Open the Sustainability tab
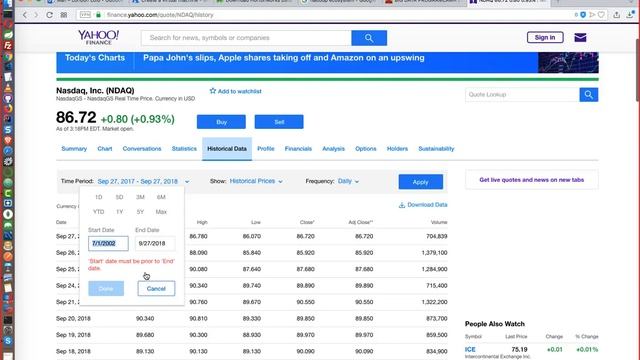 click(x=436, y=149)
